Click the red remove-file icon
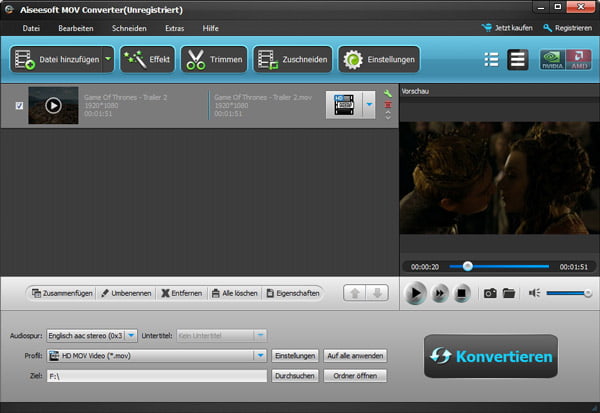The width and height of the screenshot is (600, 413). (x=388, y=104)
